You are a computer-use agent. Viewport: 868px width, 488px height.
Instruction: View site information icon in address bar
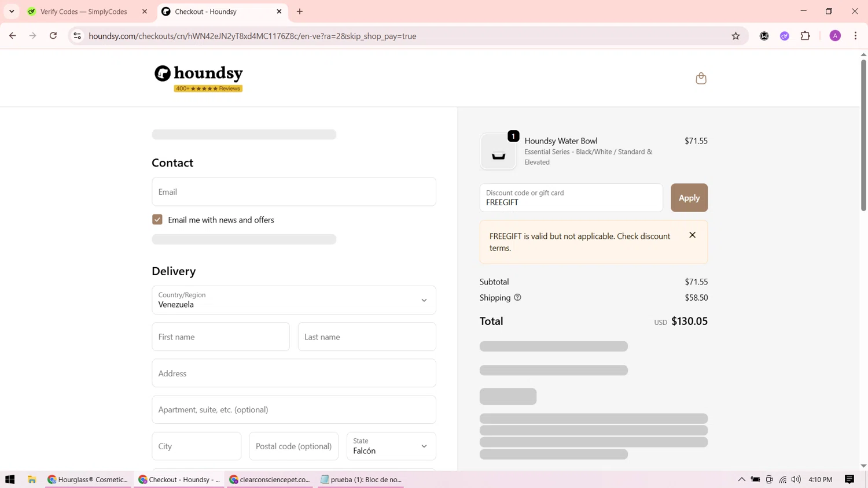click(x=77, y=36)
